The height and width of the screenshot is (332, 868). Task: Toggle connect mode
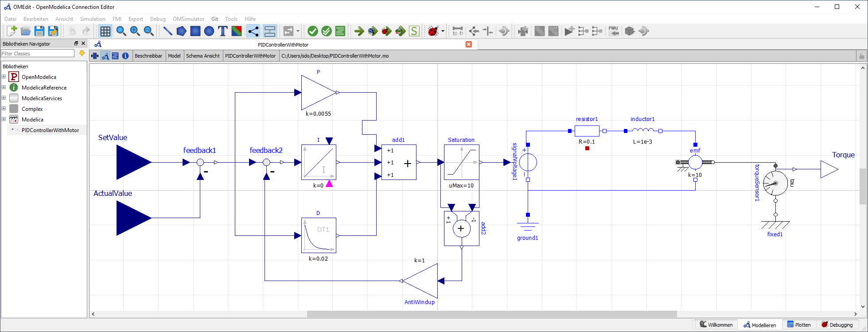coord(253,31)
